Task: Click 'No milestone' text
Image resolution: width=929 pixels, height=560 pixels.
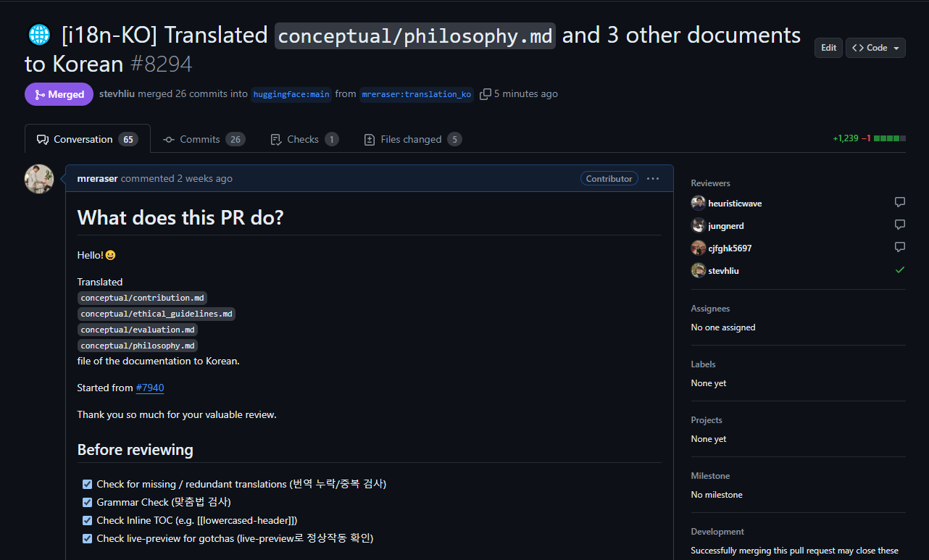Action: (717, 495)
